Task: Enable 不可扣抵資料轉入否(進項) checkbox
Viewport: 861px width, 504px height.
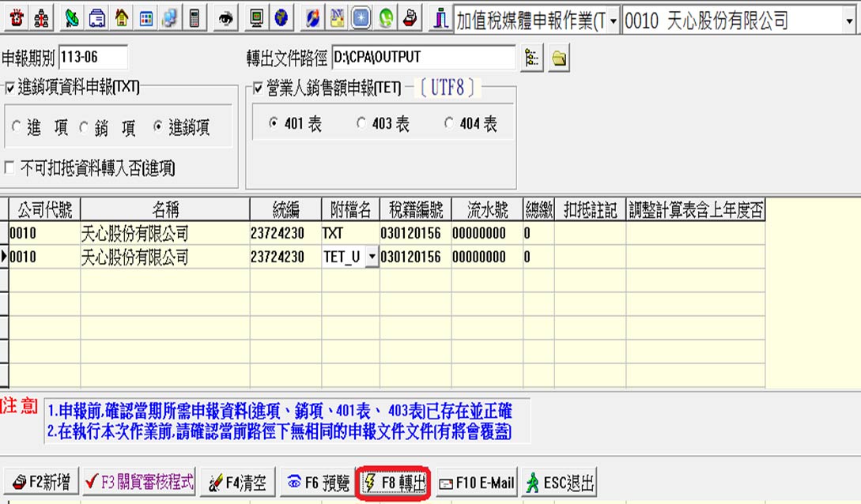Action: click(x=9, y=167)
